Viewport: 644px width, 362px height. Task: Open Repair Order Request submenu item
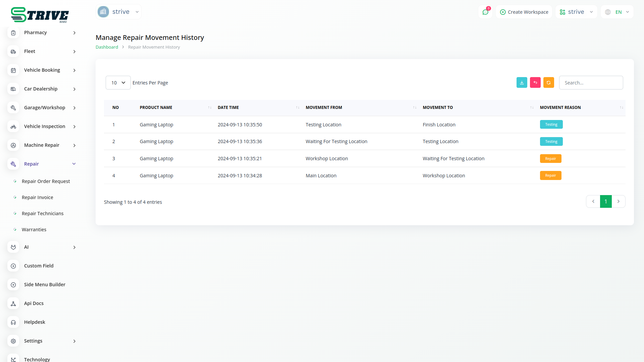coord(46,181)
